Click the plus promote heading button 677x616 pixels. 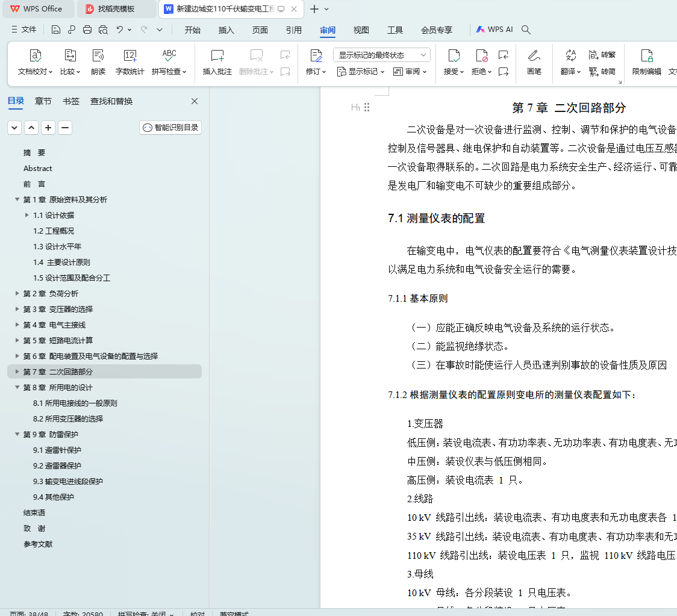[48, 128]
